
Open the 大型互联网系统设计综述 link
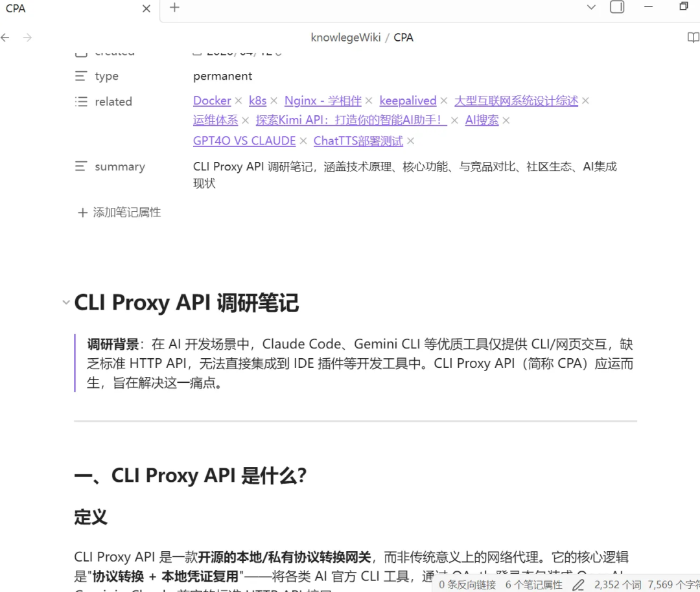[516, 101]
